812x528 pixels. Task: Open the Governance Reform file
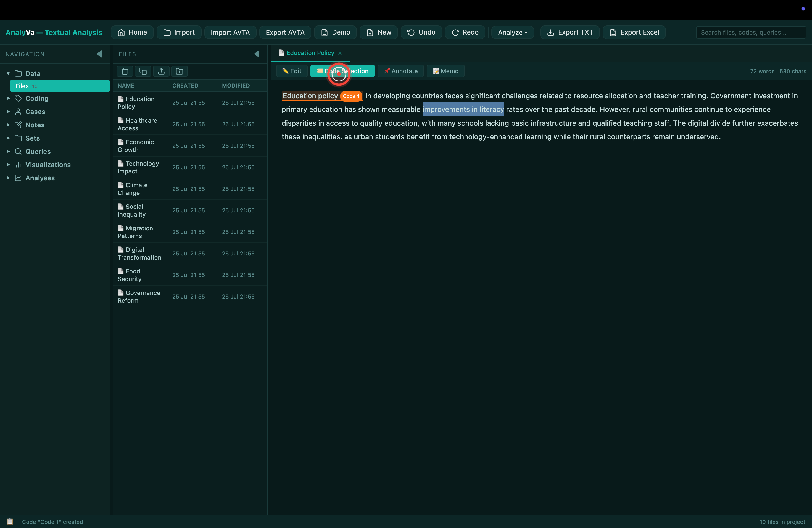[x=190, y=296]
